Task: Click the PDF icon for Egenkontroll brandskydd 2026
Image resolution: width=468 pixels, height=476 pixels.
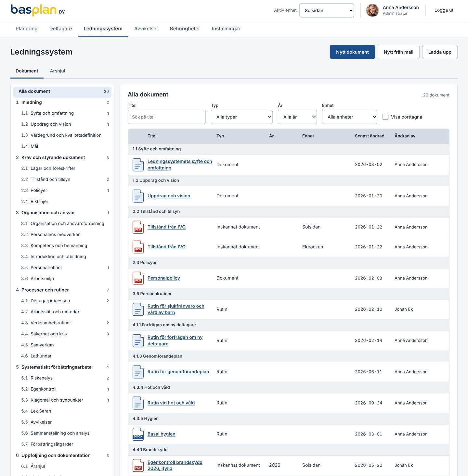Action: tap(138, 465)
